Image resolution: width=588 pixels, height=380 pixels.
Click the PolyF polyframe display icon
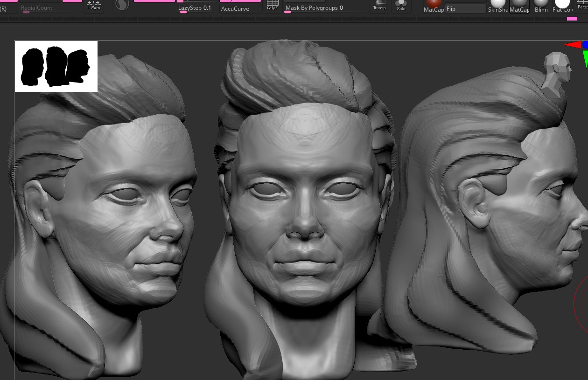pyautogui.click(x=272, y=6)
